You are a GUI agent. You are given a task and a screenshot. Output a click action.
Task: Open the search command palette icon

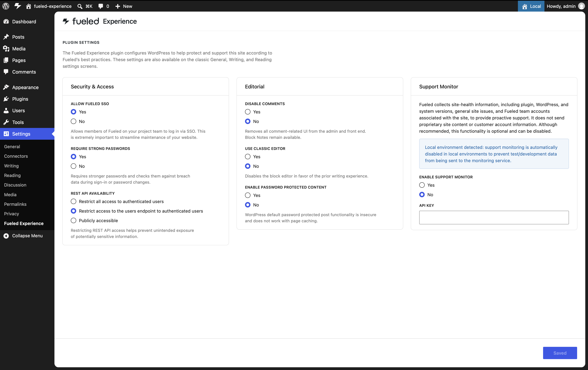click(80, 6)
